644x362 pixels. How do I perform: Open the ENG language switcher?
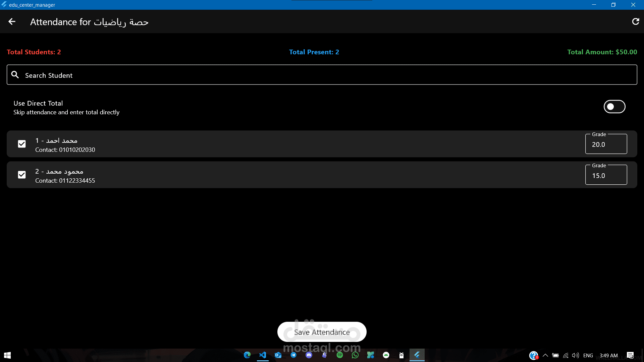[x=588, y=356]
